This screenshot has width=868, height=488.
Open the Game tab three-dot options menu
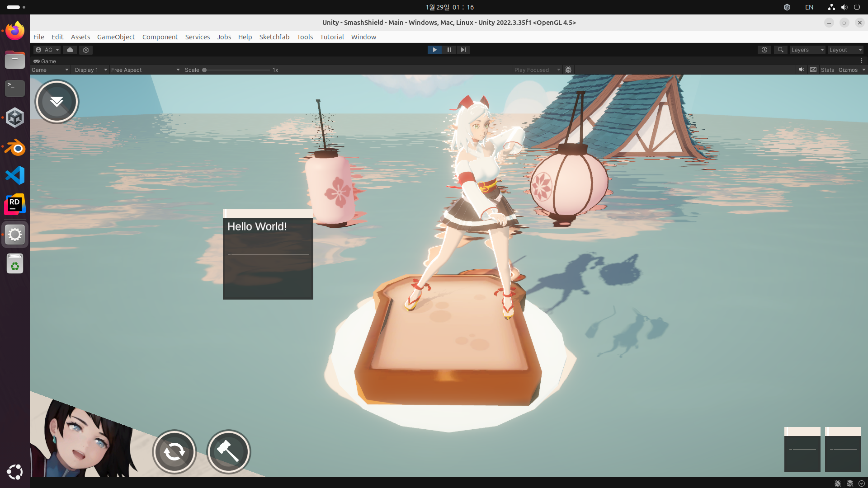click(862, 61)
